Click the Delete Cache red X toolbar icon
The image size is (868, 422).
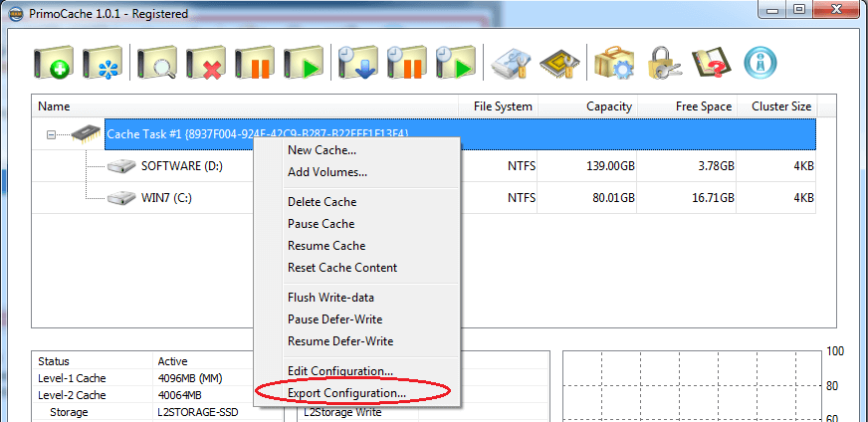click(x=205, y=62)
